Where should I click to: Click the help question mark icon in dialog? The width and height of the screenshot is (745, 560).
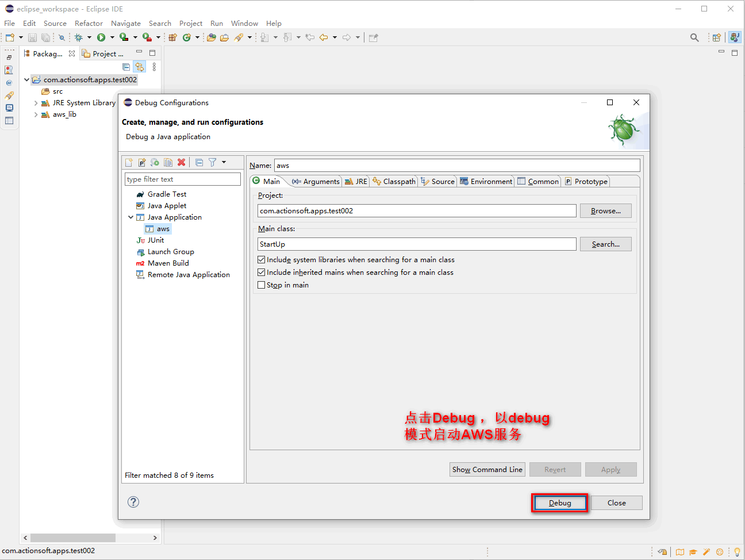(x=133, y=502)
